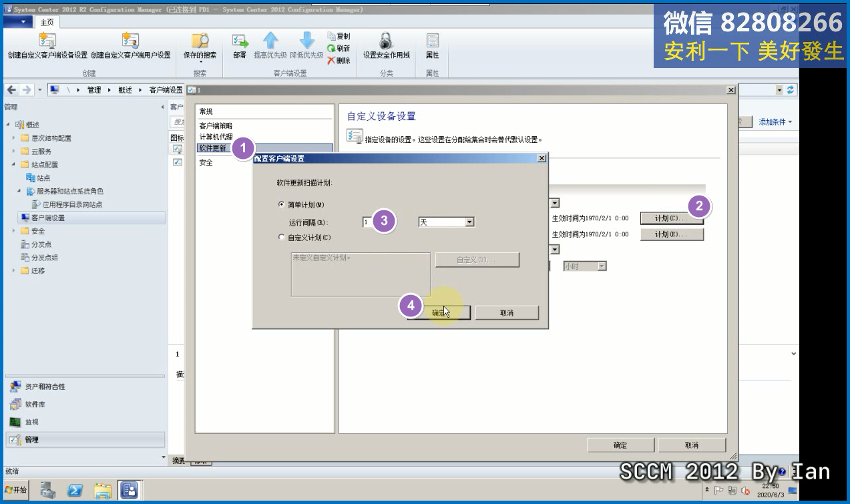Click the Deploy (部署) ribbon icon

240,40
